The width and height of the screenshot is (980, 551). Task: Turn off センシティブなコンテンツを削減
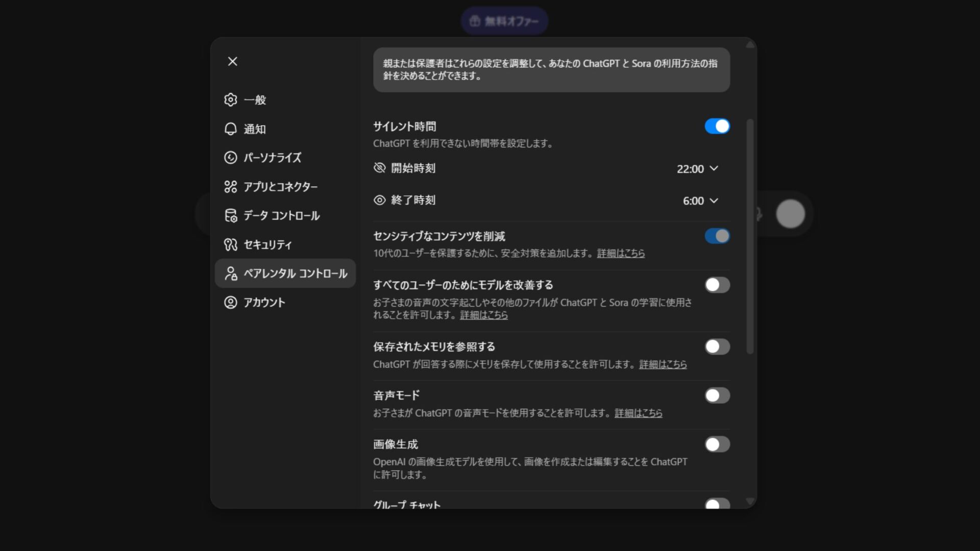tap(717, 236)
